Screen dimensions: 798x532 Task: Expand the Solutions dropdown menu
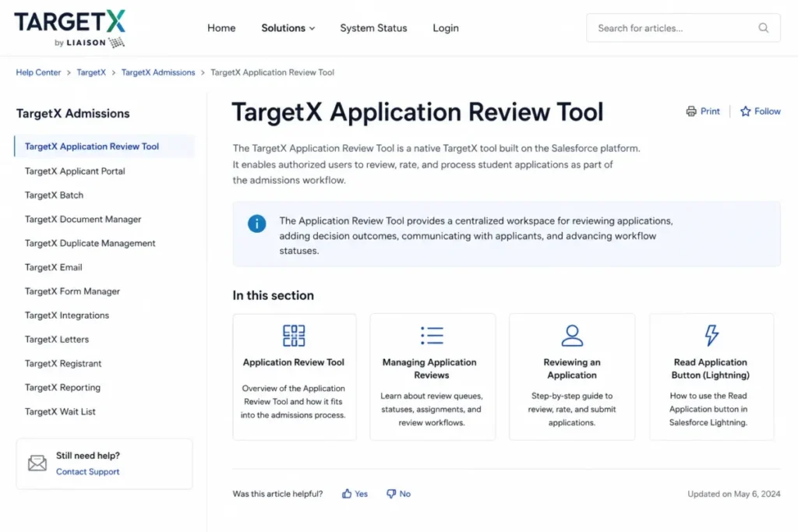tap(288, 28)
